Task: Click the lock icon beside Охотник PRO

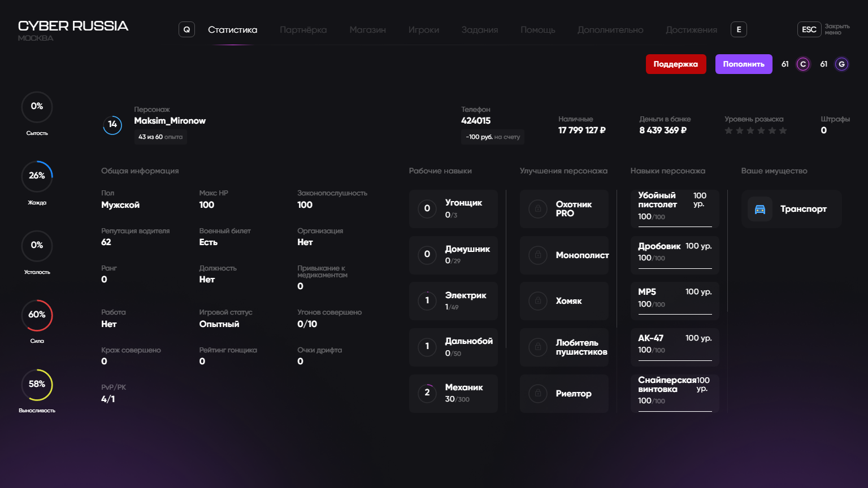Action: pyautogui.click(x=538, y=209)
